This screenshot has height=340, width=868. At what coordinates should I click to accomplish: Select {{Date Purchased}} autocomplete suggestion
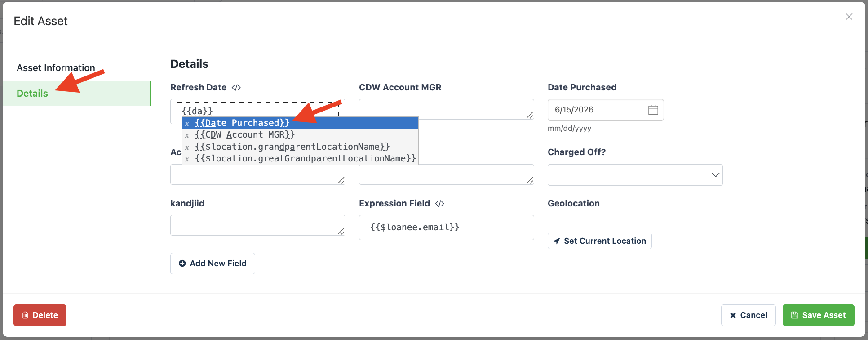(x=300, y=123)
